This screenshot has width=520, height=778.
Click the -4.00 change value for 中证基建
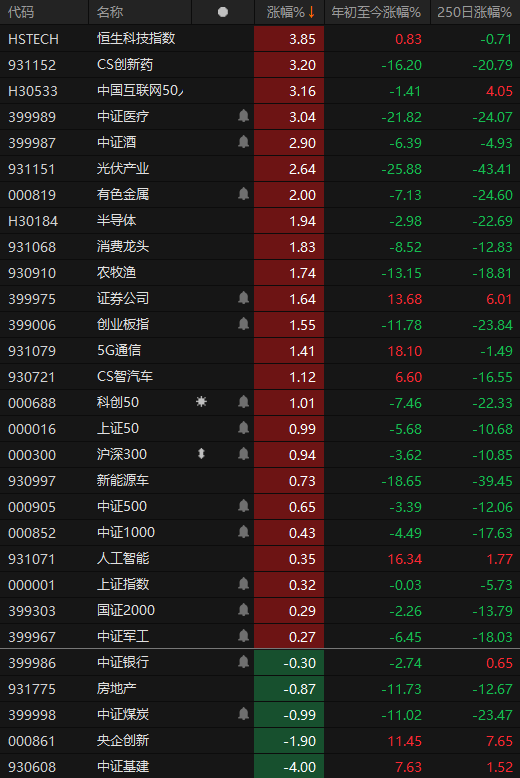click(x=299, y=767)
